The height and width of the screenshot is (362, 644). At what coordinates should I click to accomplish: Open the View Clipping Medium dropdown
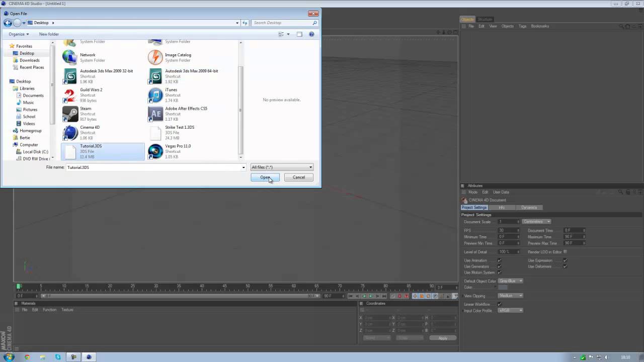511,296
